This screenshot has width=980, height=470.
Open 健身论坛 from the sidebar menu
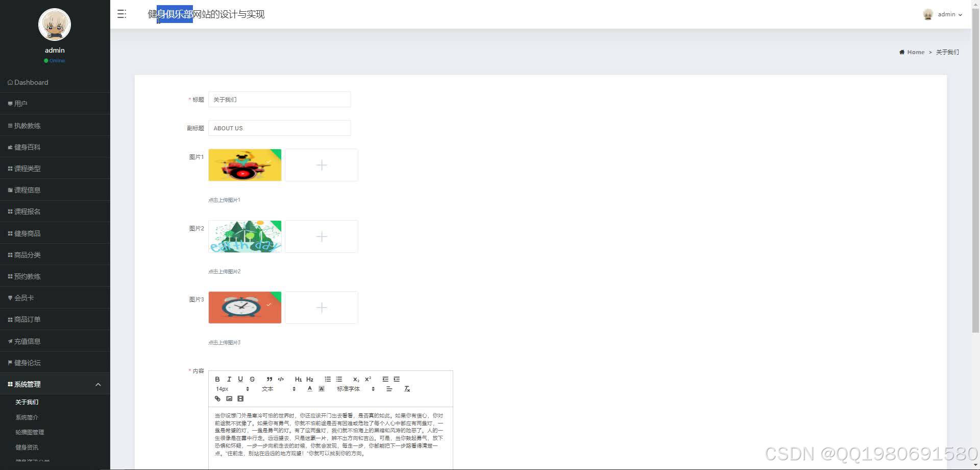tap(26, 362)
